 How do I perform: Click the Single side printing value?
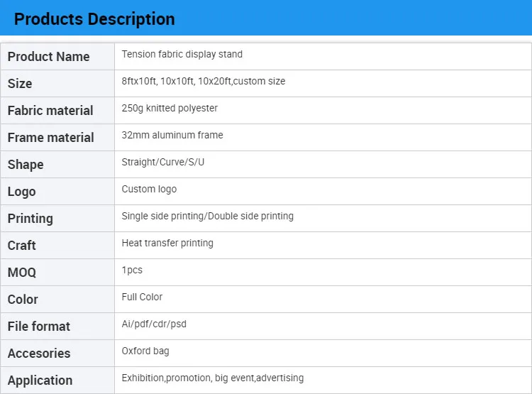pos(208,216)
